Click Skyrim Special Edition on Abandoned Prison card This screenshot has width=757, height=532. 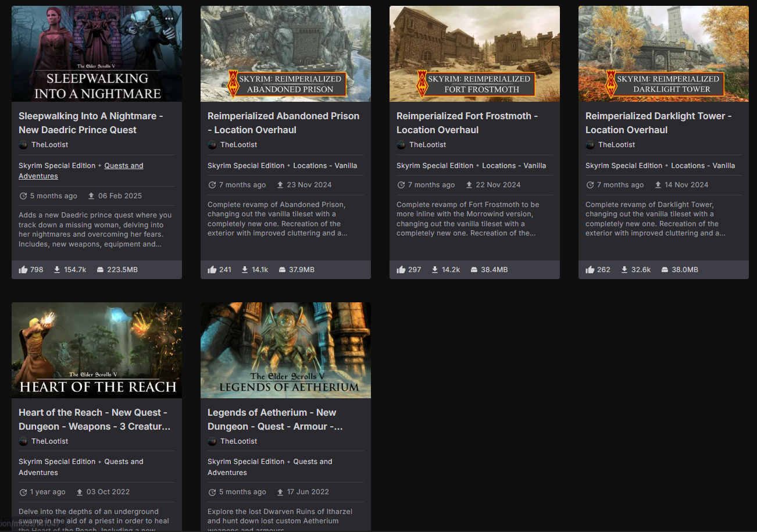246,166
